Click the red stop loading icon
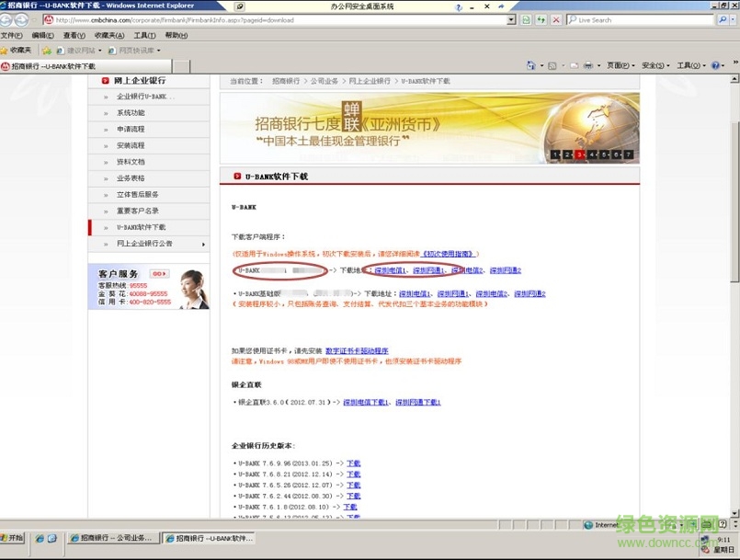740x560 pixels. coord(556,20)
